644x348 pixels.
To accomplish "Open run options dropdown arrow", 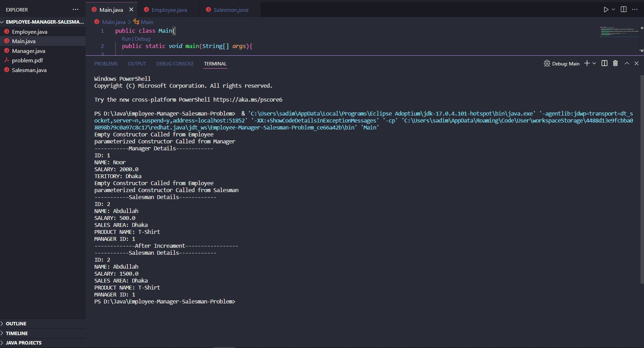I will [x=613, y=9].
